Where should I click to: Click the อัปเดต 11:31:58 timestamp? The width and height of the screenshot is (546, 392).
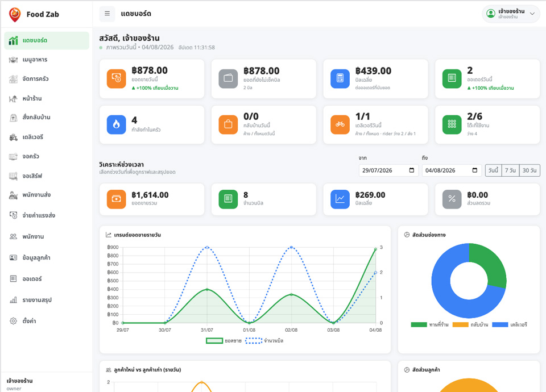pos(196,48)
